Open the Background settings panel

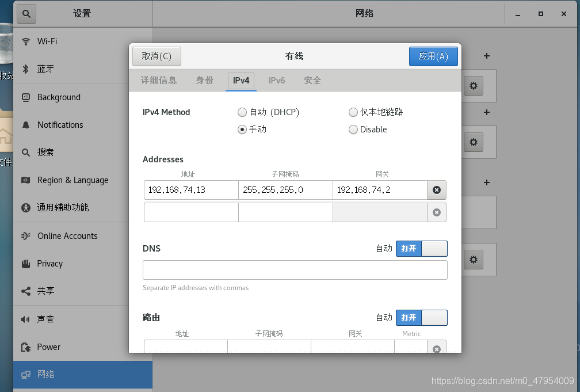point(83,97)
